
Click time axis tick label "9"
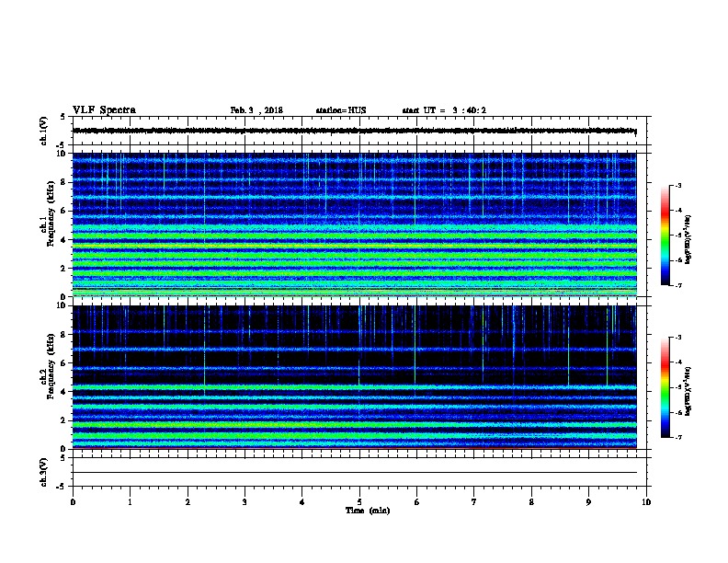588,502
